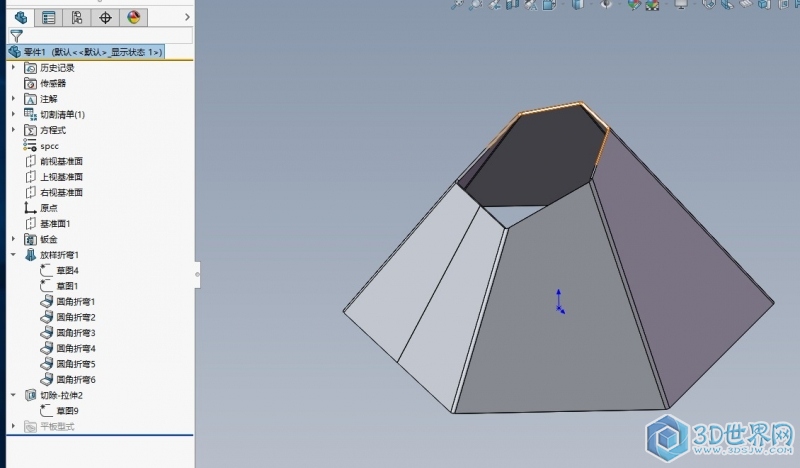This screenshot has height=468, width=800.
Task: Click the 零件1 root part node
Action: pyautogui.click(x=85, y=51)
